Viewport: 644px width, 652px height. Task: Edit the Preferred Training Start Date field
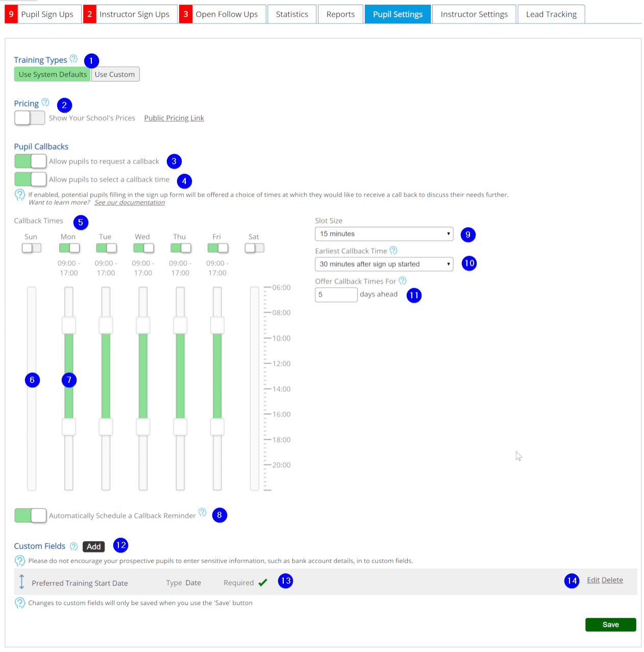[x=593, y=580]
